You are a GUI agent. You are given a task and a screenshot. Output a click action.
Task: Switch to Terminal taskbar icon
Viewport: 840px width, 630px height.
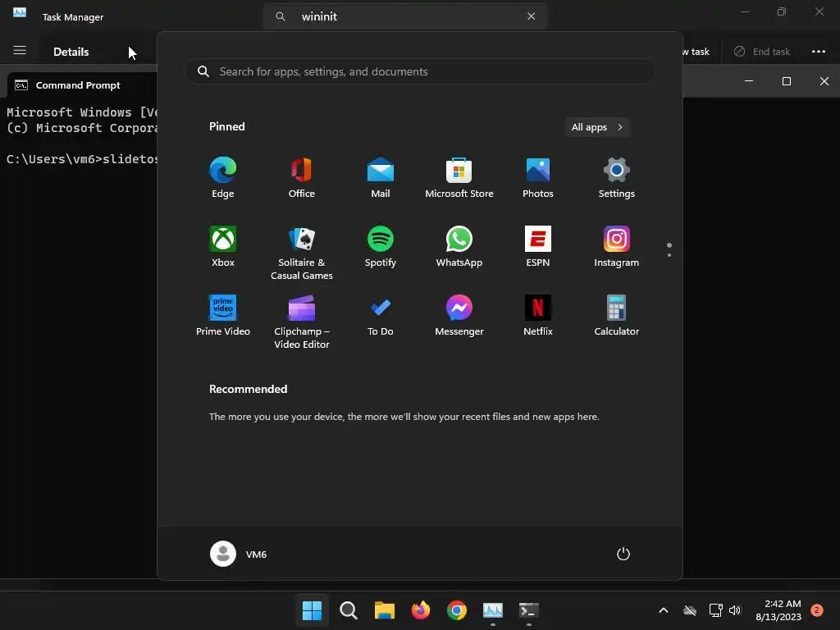[x=529, y=610]
